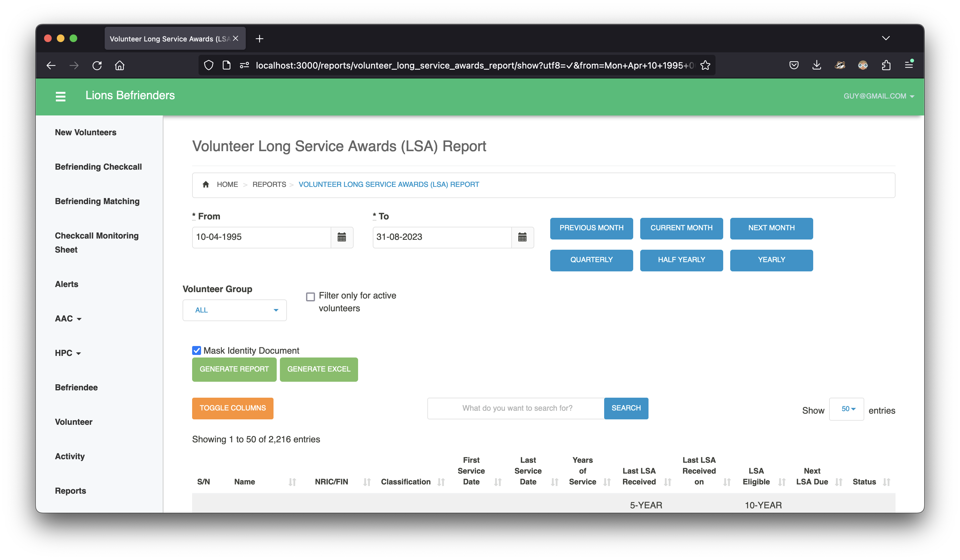
Task: Click the browser forward arrow
Action: (74, 65)
